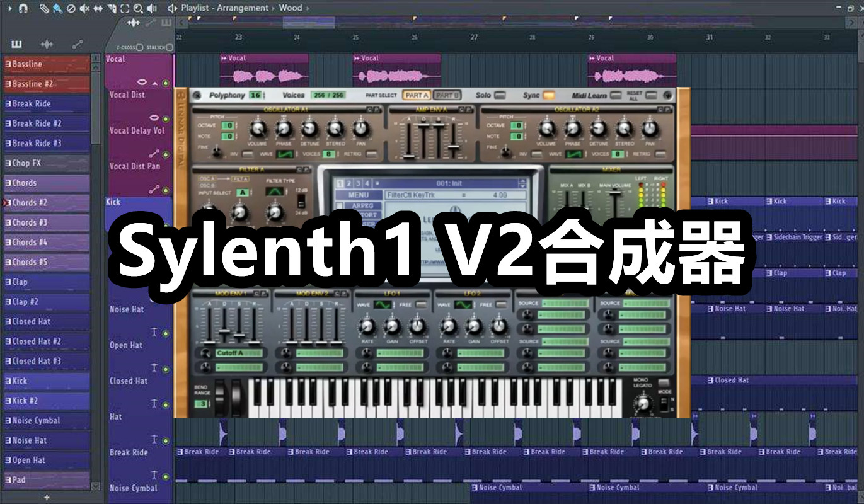Show audio clips waveform icon in picker header
The height and width of the screenshot is (504, 864).
click(47, 44)
